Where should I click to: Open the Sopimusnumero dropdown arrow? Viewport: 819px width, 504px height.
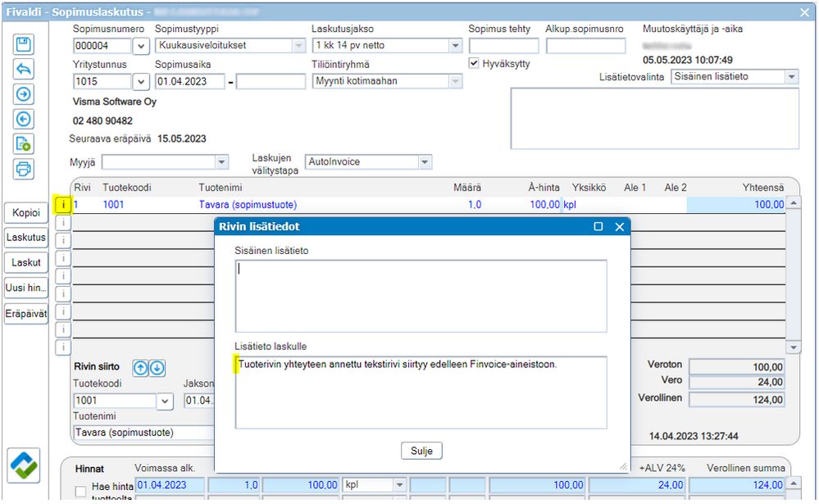pyautogui.click(x=141, y=46)
